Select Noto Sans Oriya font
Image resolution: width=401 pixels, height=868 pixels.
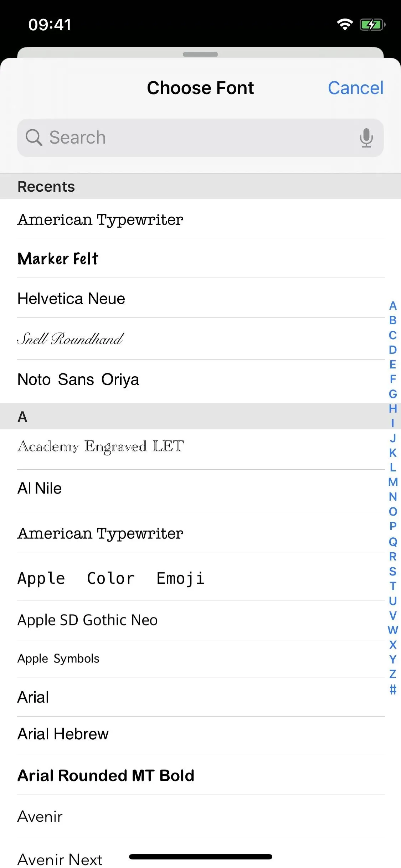pyautogui.click(x=78, y=379)
